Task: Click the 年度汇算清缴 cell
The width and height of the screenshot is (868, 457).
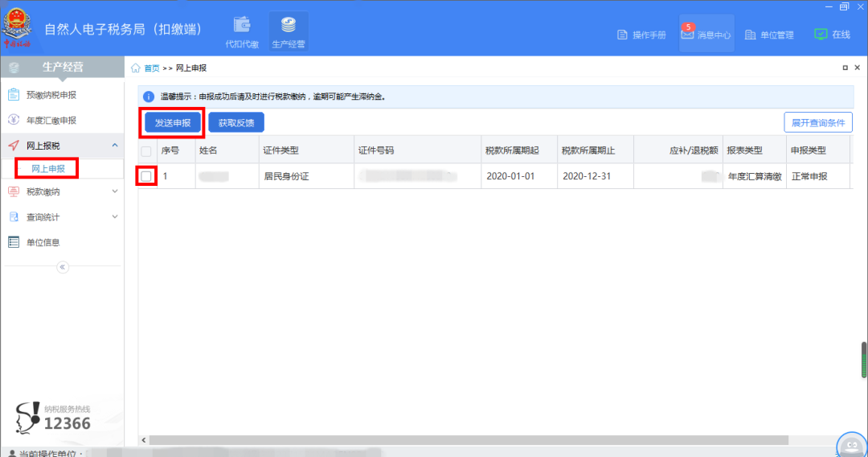Action: pyautogui.click(x=755, y=176)
